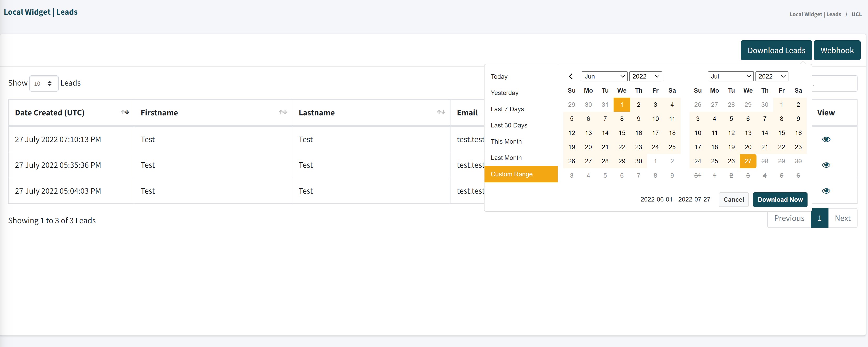
Task: Choose the Last 7 Days range
Action: coord(521,109)
